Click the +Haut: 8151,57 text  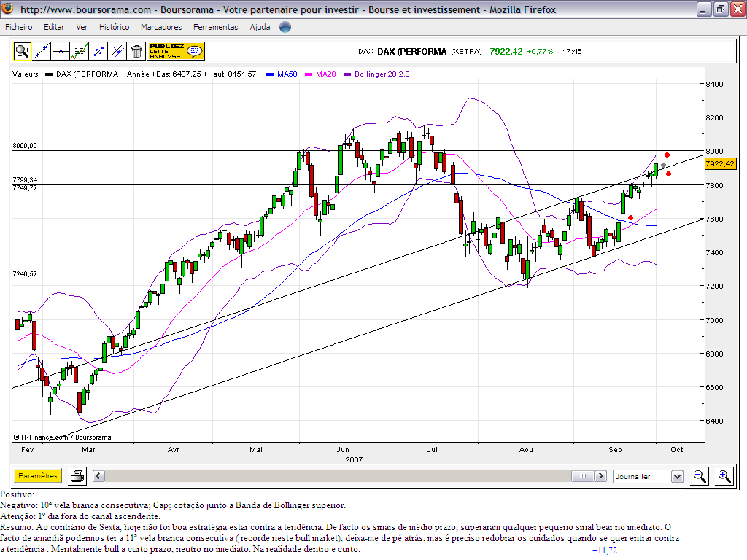point(230,74)
